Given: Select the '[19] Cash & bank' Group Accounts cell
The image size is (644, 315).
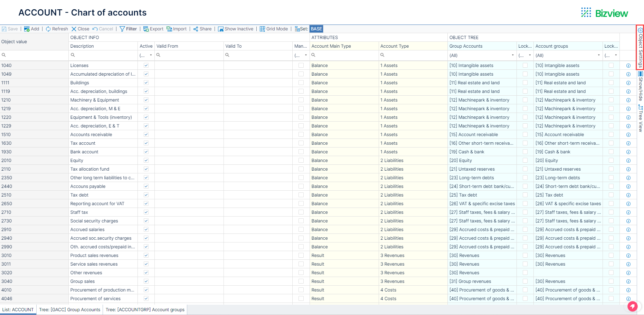Looking at the screenshot, I should point(482,152).
